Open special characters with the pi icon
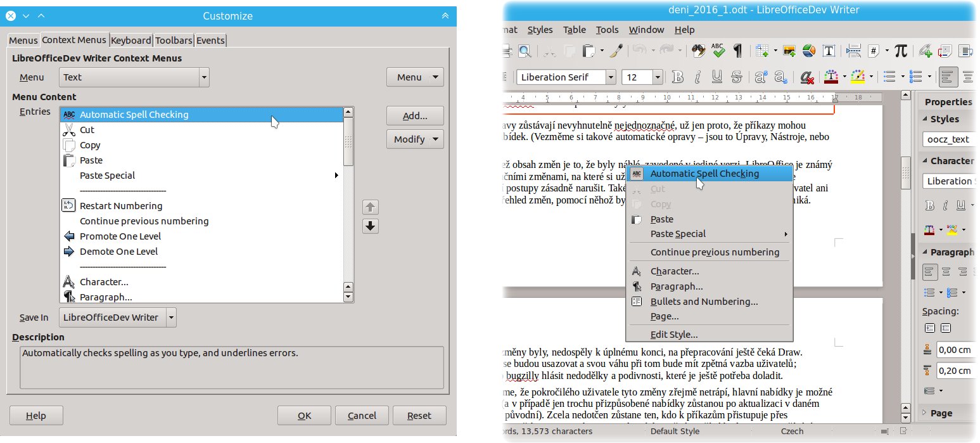The width and height of the screenshot is (980, 443). (x=901, y=51)
